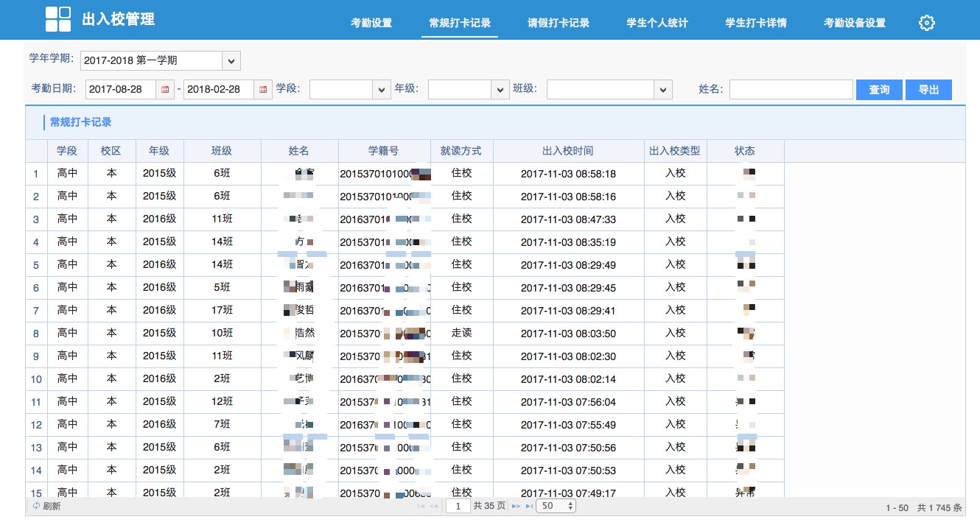This screenshot has height=525, width=980.
Task: Jump to the last page arrow
Action: click(529, 507)
